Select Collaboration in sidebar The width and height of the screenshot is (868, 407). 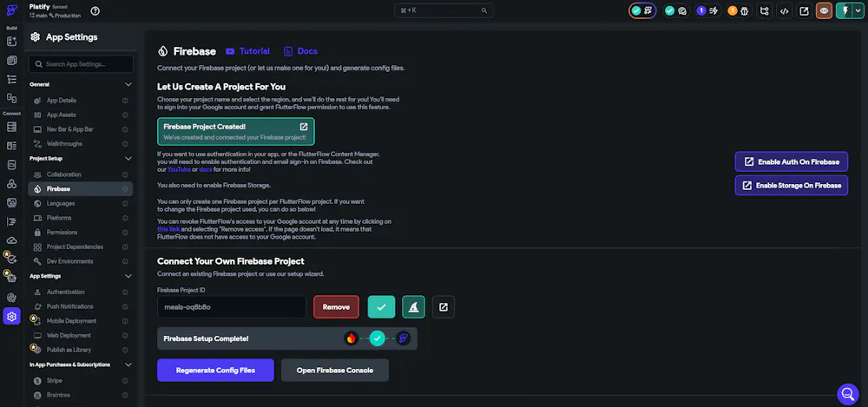(x=80, y=175)
